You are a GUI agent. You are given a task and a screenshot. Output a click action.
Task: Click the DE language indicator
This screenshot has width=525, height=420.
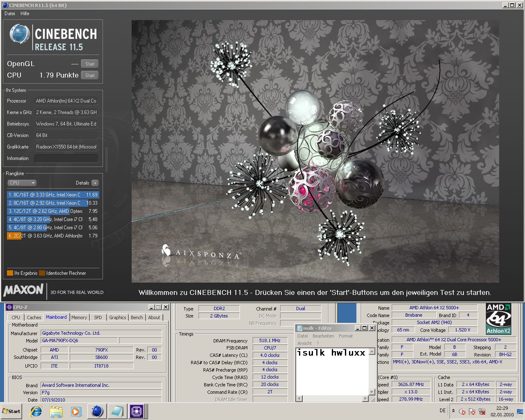[x=443, y=411]
